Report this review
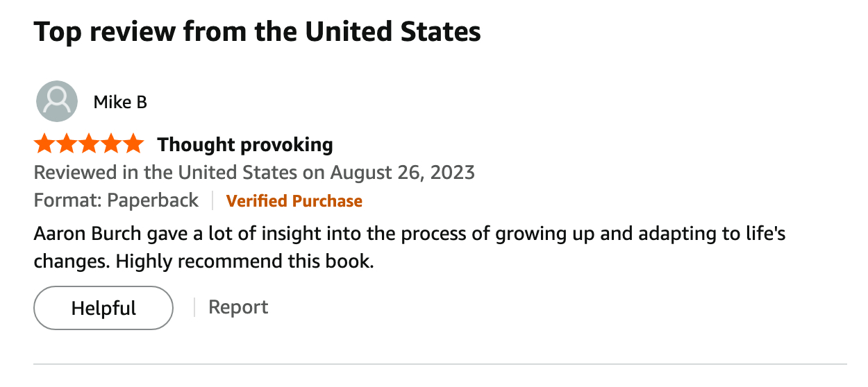The width and height of the screenshot is (868, 387). click(x=238, y=307)
